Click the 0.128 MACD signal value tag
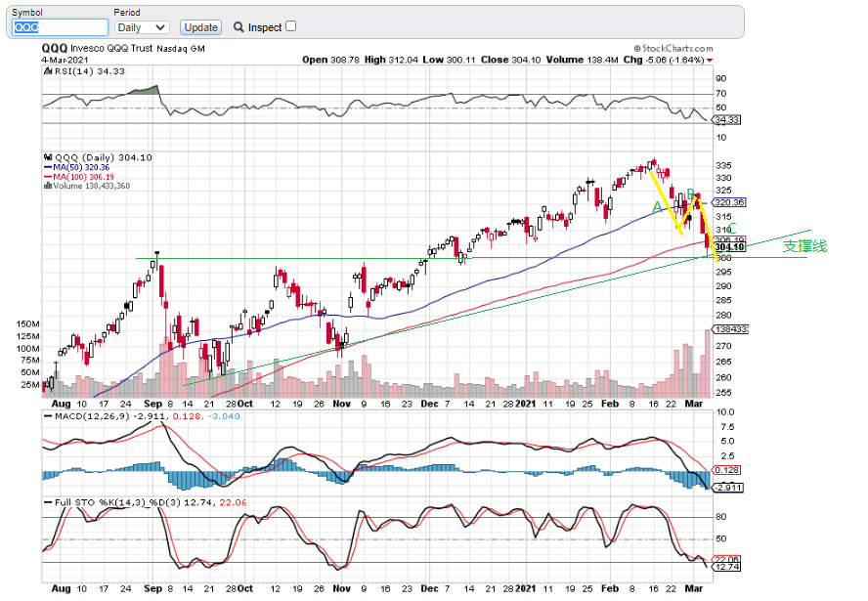The height and width of the screenshot is (601, 868). (x=727, y=470)
